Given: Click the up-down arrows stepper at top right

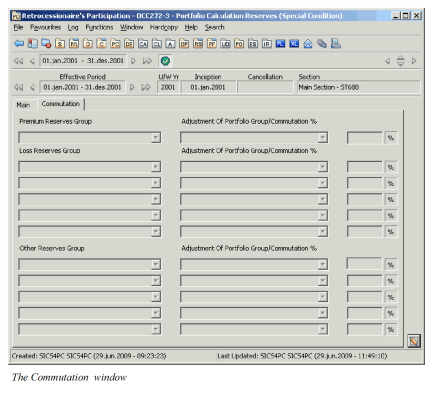Looking at the screenshot, I should 400,61.
